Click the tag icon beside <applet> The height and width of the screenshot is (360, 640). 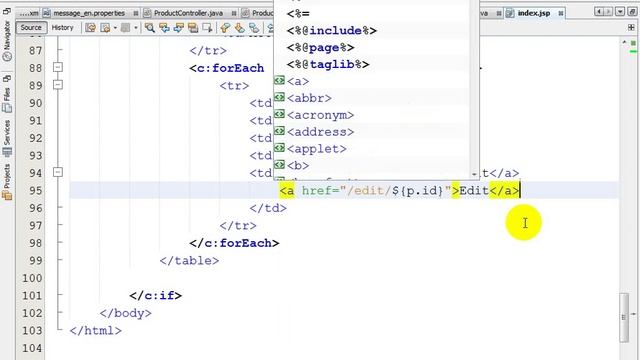pos(279,148)
